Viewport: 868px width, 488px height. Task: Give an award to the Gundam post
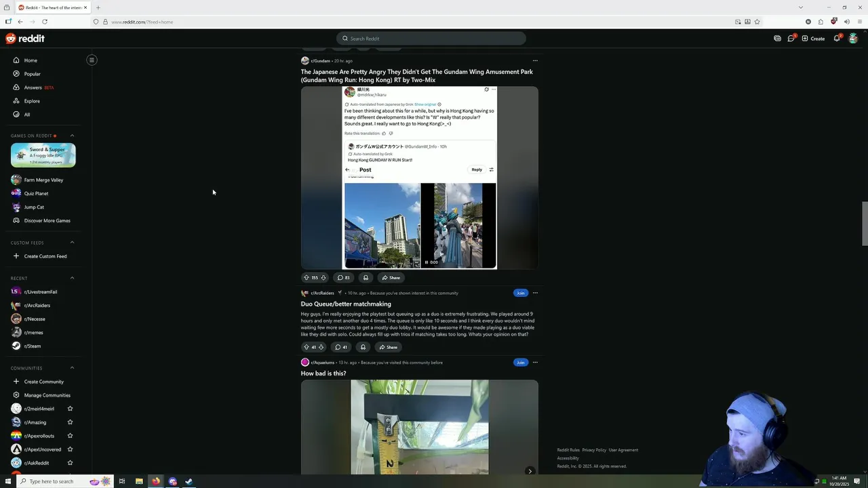(366, 277)
